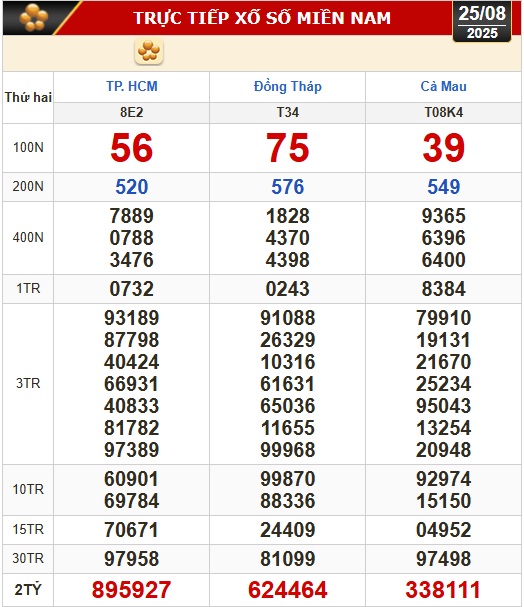Click the 400N prize label

click(28, 237)
